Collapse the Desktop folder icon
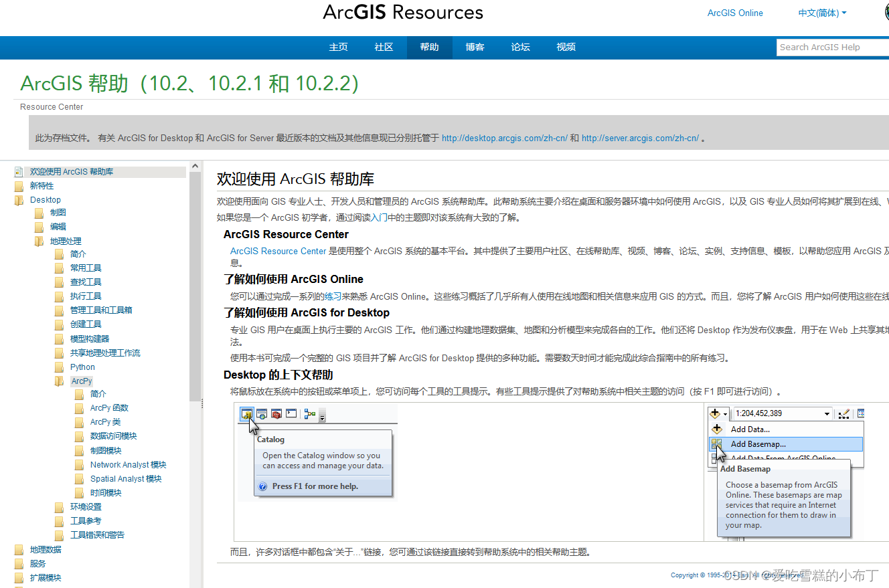889x588 pixels. (19, 200)
